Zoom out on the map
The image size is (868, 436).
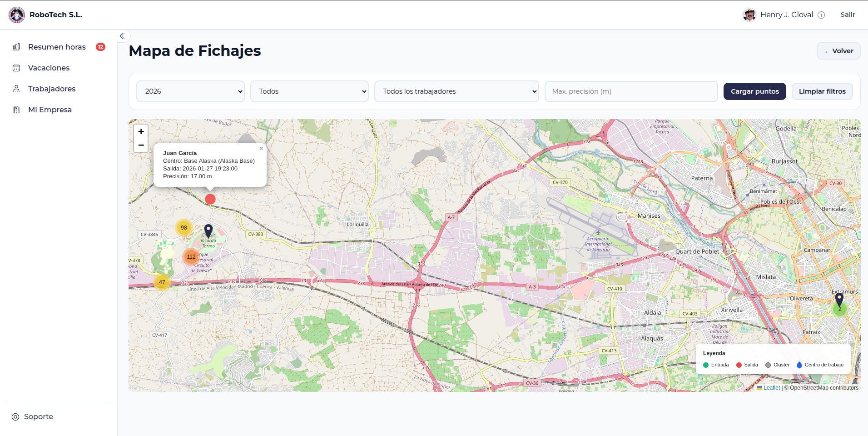pyautogui.click(x=141, y=145)
